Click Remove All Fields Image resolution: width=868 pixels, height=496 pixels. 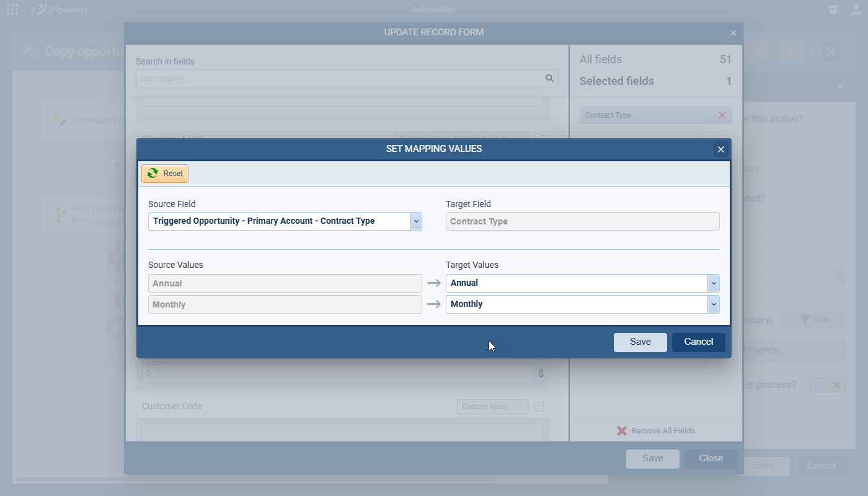coord(656,431)
